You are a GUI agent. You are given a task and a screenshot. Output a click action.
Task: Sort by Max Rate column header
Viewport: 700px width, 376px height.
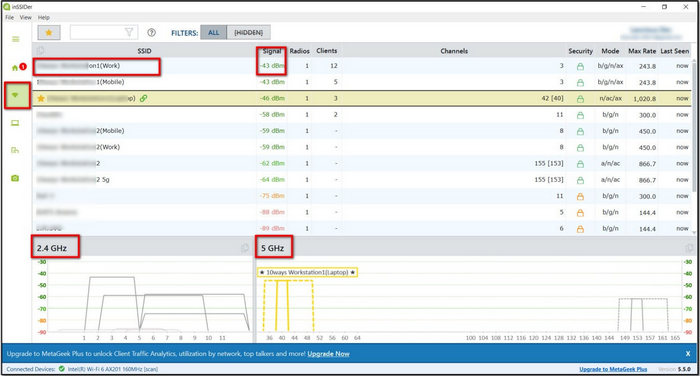click(x=642, y=51)
